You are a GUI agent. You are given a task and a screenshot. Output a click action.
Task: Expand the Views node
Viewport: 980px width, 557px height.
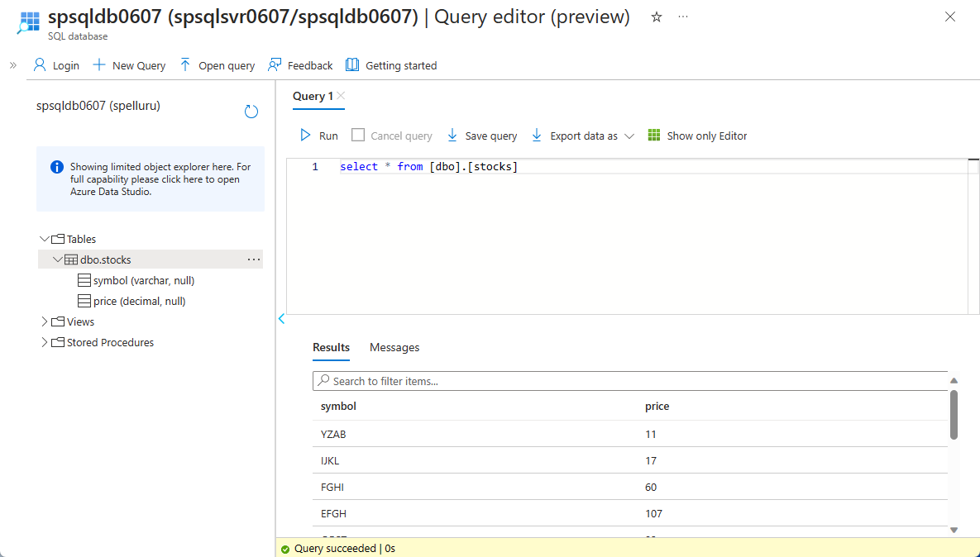coord(43,321)
